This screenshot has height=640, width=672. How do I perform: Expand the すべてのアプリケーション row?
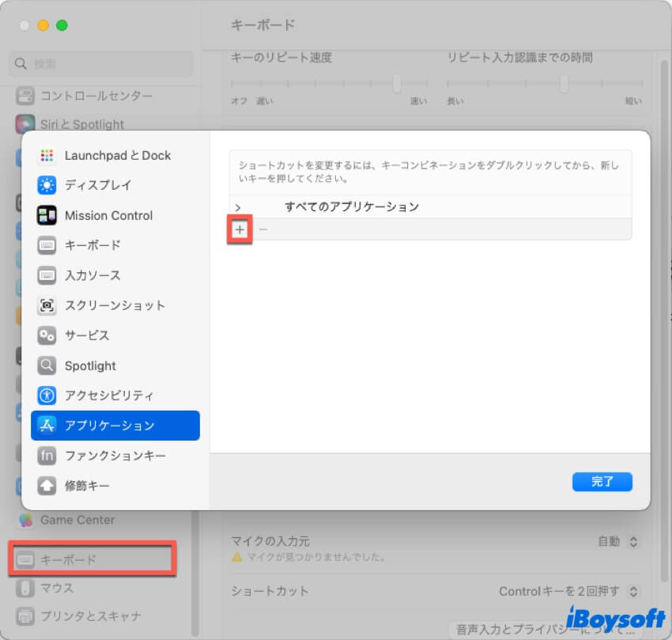(x=238, y=207)
